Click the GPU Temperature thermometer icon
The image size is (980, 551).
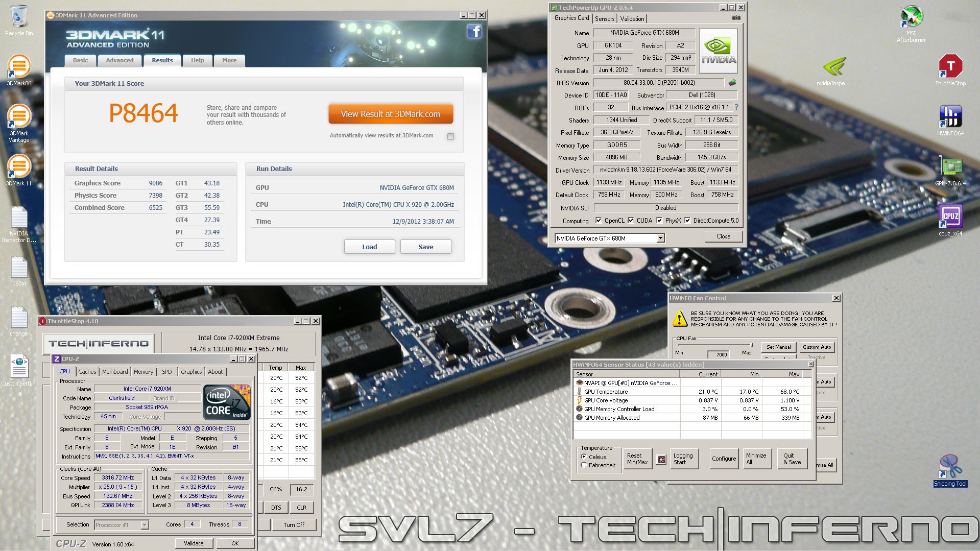579,392
